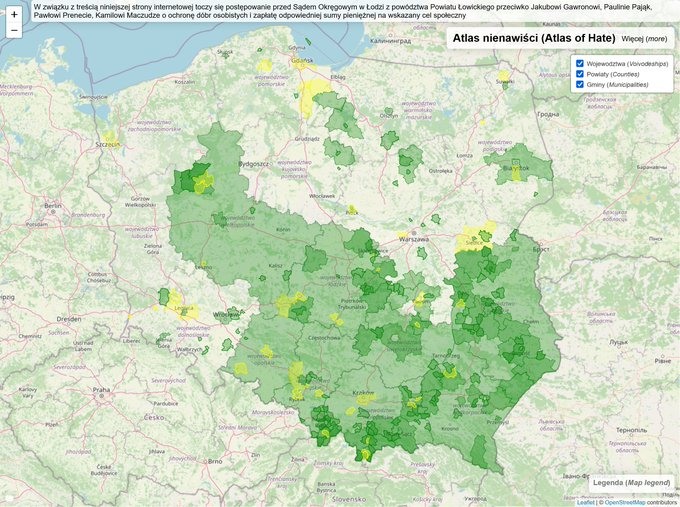Open the Leaflet attribution link

(x=586, y=502)
